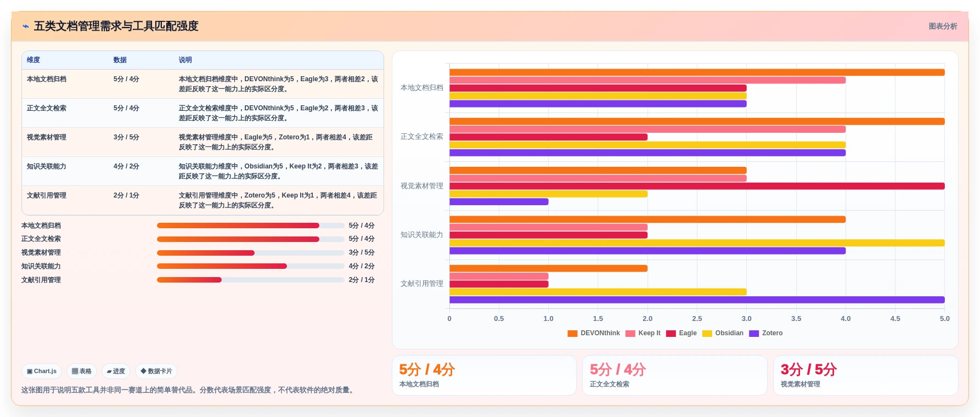Click the 2.5 tick on chart x-axis
This screenshot has width=980, height=417.
(x=697, y=319)
